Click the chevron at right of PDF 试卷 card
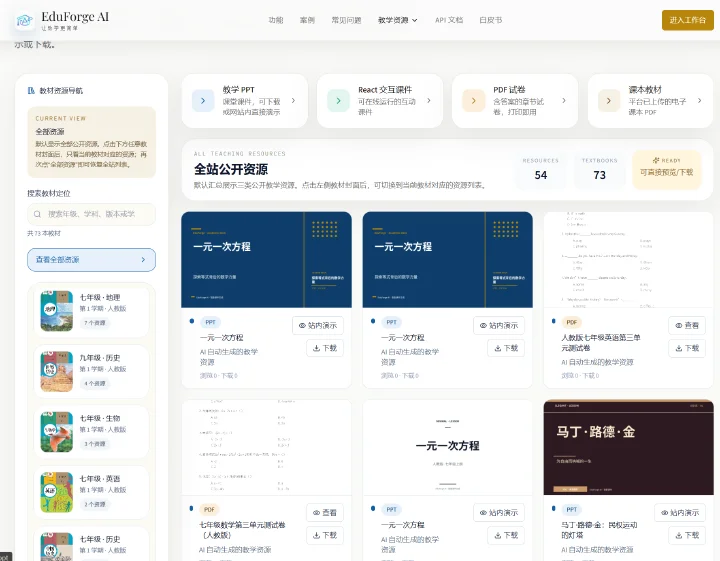The height and width of the screenshot is (561, 720). pyautogui.click(x=564, y=101)
